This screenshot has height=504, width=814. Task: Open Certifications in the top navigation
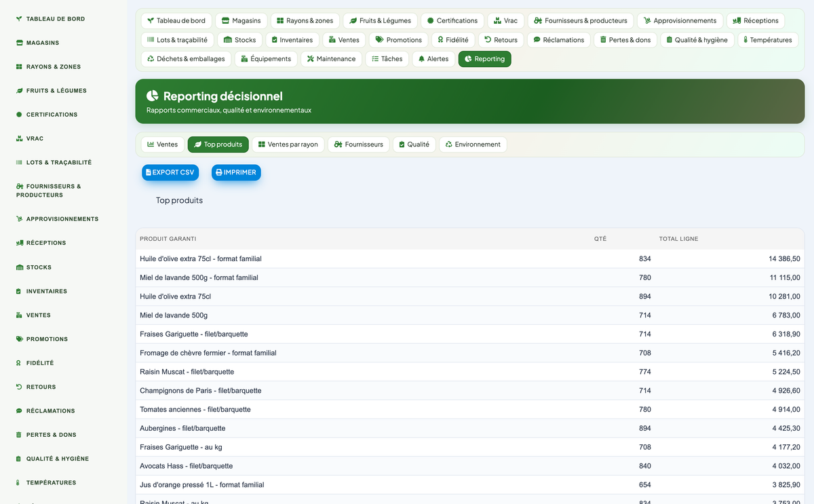click(x=452, y=21)
